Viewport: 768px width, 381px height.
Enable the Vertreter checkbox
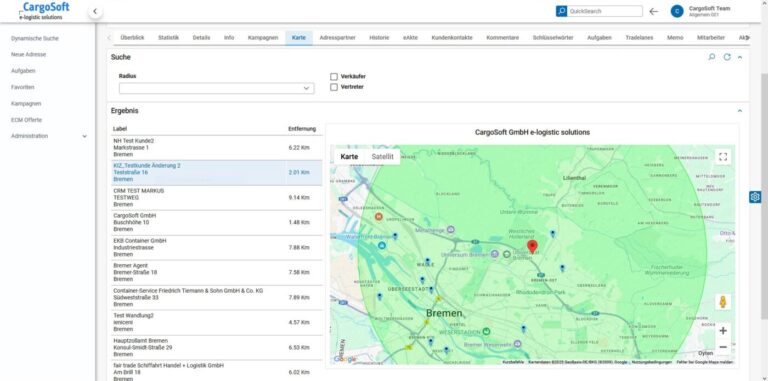pos(334,87)
